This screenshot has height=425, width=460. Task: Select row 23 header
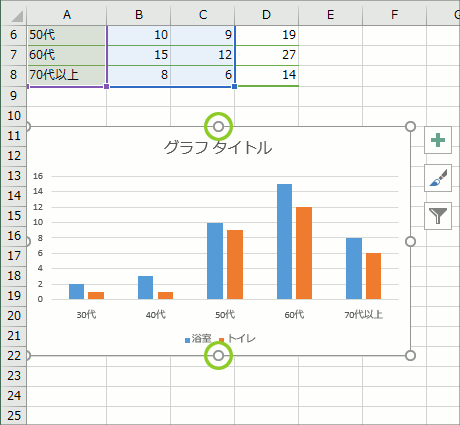[14, 376]
